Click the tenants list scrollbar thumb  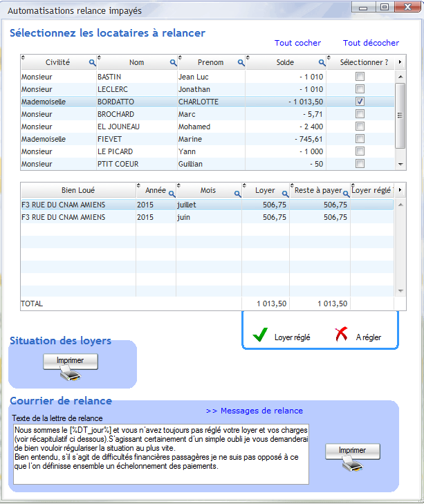(400, 115)
